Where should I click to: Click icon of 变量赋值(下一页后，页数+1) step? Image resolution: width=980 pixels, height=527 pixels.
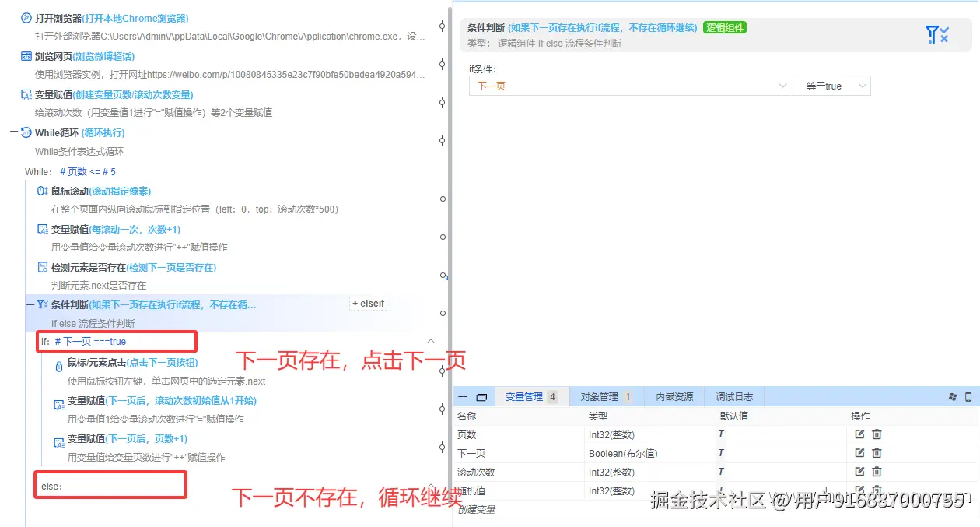[59, 442]
